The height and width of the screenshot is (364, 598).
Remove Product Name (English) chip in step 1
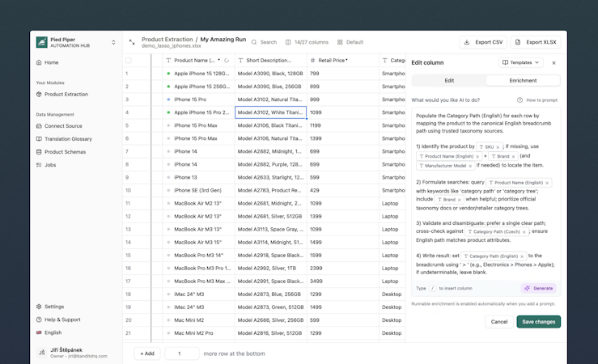click(x=477, y=157)
